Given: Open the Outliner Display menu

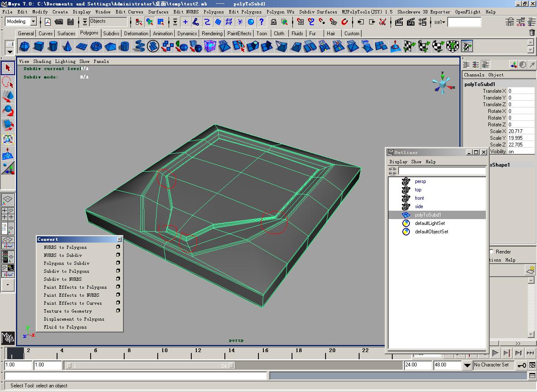Looking at the screenshot, I should [398, 162].
